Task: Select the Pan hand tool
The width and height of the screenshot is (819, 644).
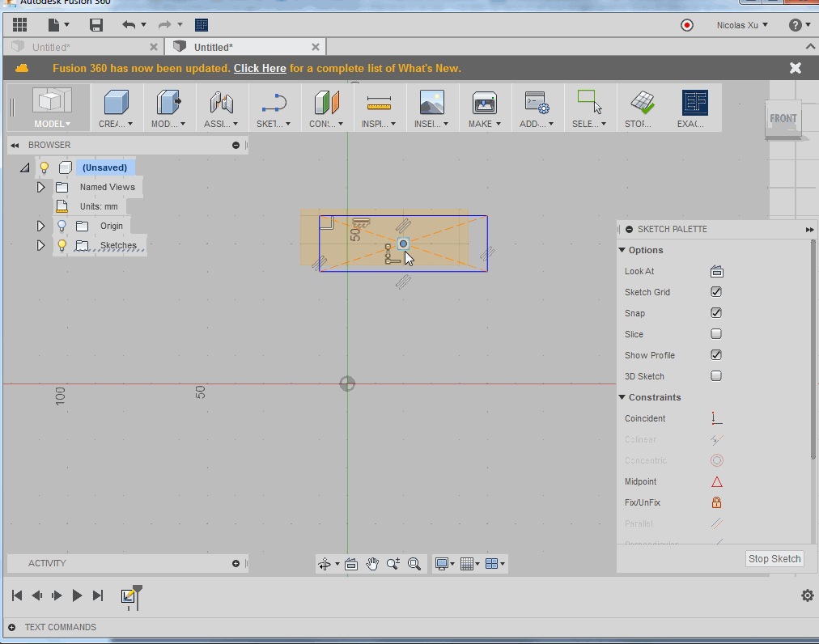Action: [372, 564]
